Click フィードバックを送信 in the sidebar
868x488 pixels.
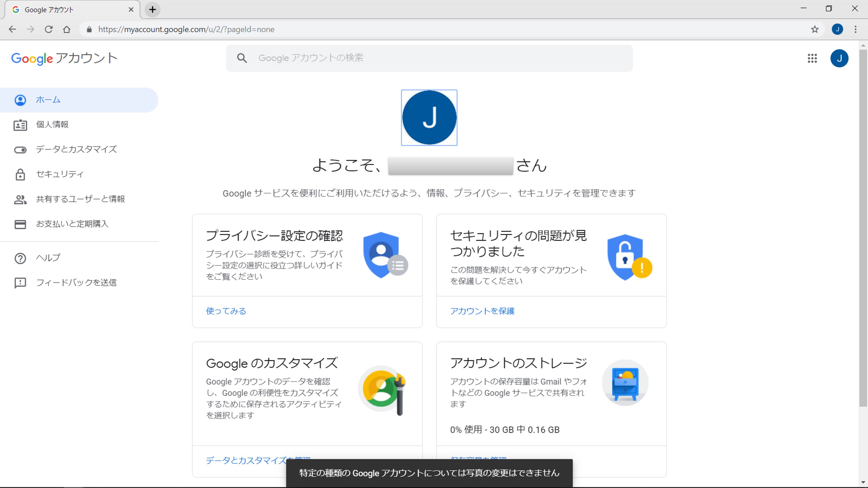click(79, 283)
